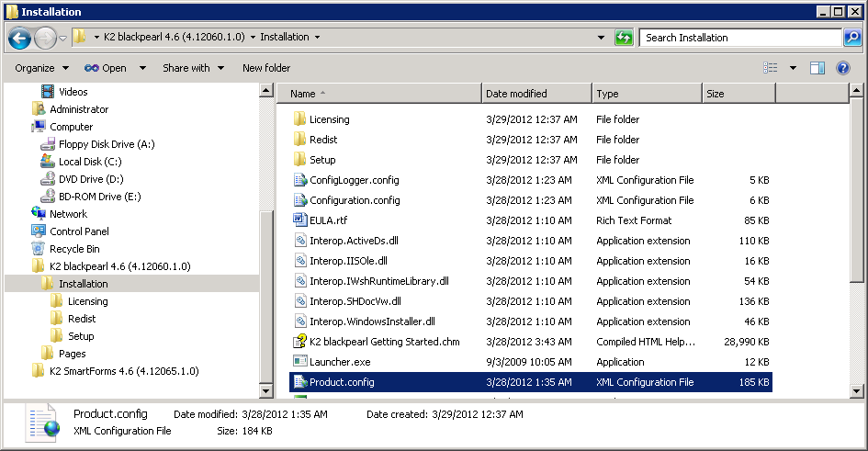Click the search magnifier icon

[x=852, y=38]
